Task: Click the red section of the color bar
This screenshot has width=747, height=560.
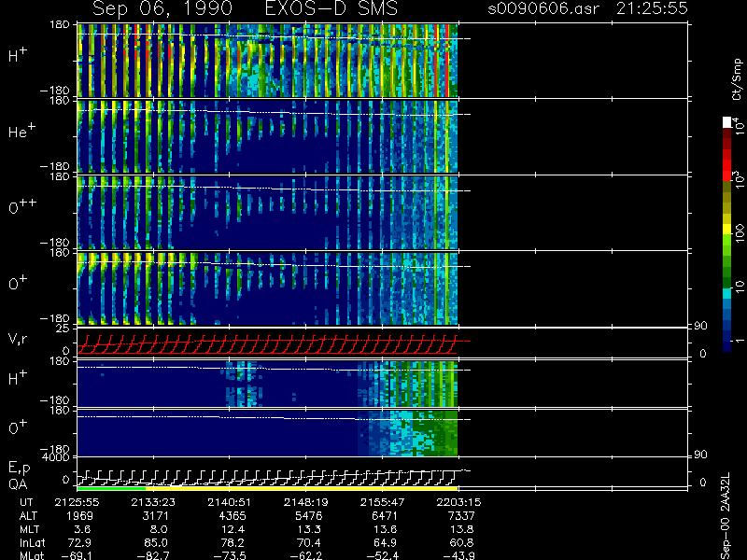Action: click(727, 164)
